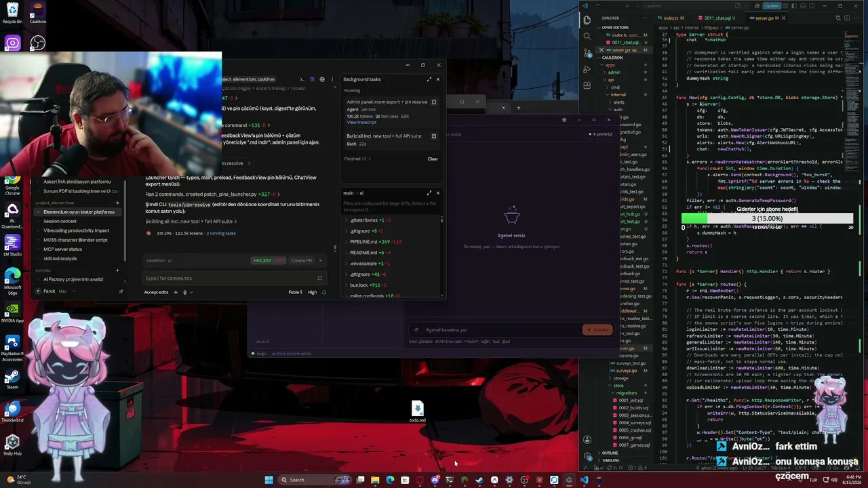Open Discord from the taskbar
This screenshot has height=488, width=868.
click(x=435, y=480)
